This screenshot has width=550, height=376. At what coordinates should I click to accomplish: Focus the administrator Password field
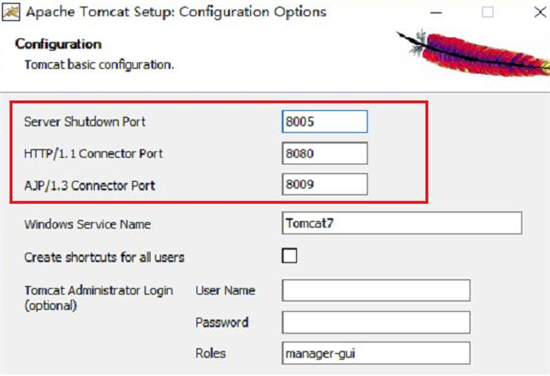coord(376,322)
